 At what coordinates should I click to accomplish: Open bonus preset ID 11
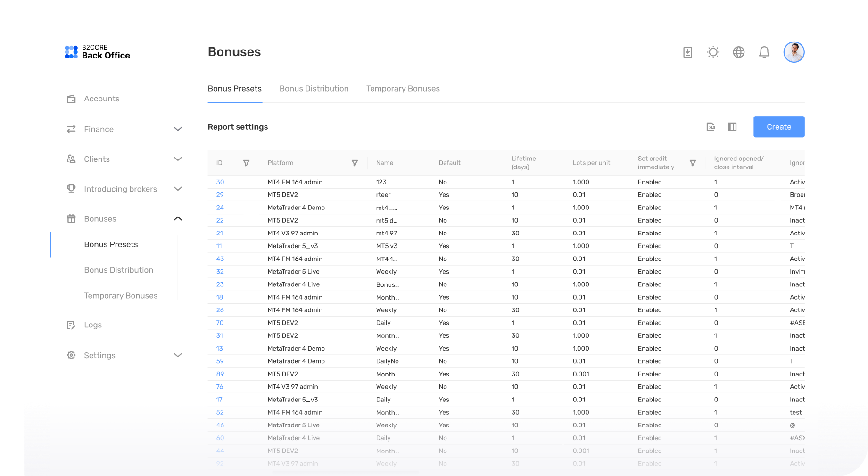click(x=219, y=246)
